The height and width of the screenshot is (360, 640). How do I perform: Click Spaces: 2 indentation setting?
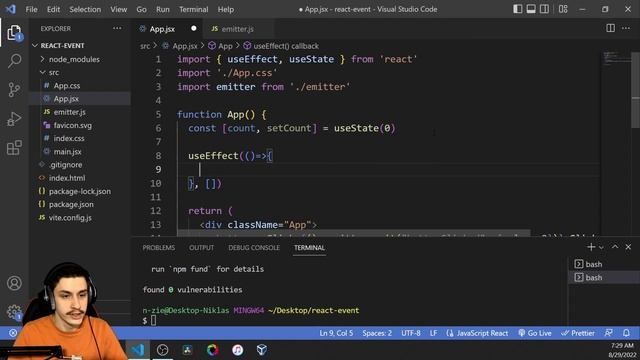pyautogui.click(x=377, y=333)
